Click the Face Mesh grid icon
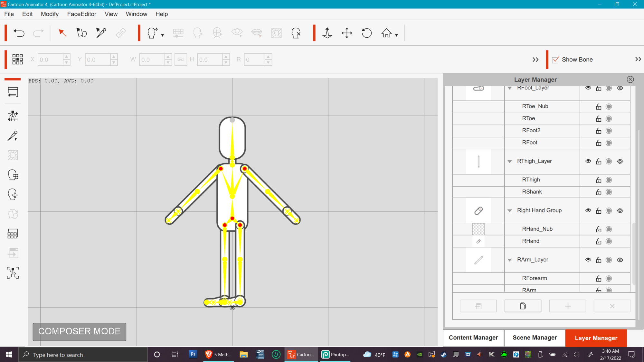 coord(178,33)
